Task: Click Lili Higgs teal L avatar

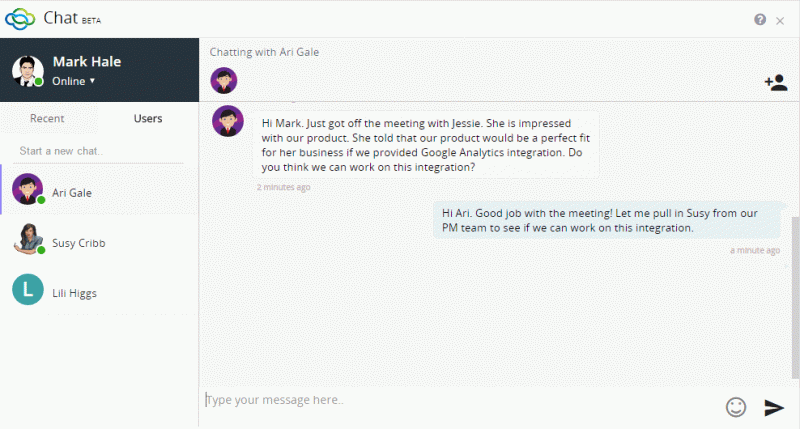Action: 28,289
